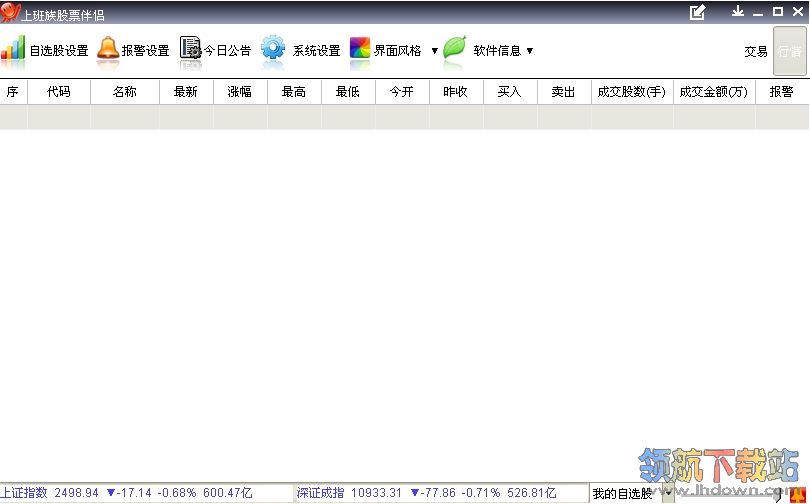Close the 上班族股票伴侣 window
The image size is (810, 504).
[x=798, y=11]
